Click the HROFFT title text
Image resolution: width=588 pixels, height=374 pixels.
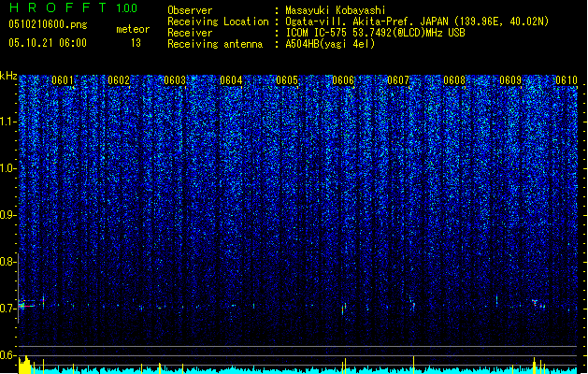pyautogui.click(x=58, y=7)
